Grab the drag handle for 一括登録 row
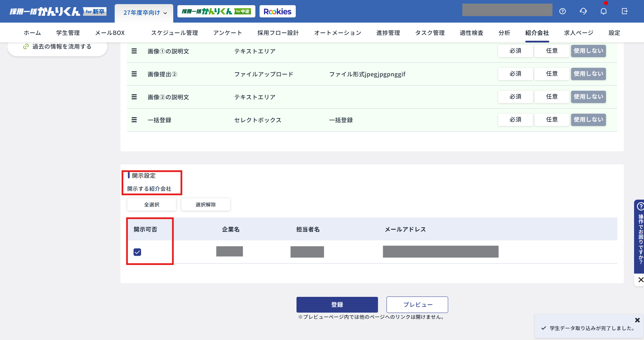 pyautogui.click(x=134, y=120)
